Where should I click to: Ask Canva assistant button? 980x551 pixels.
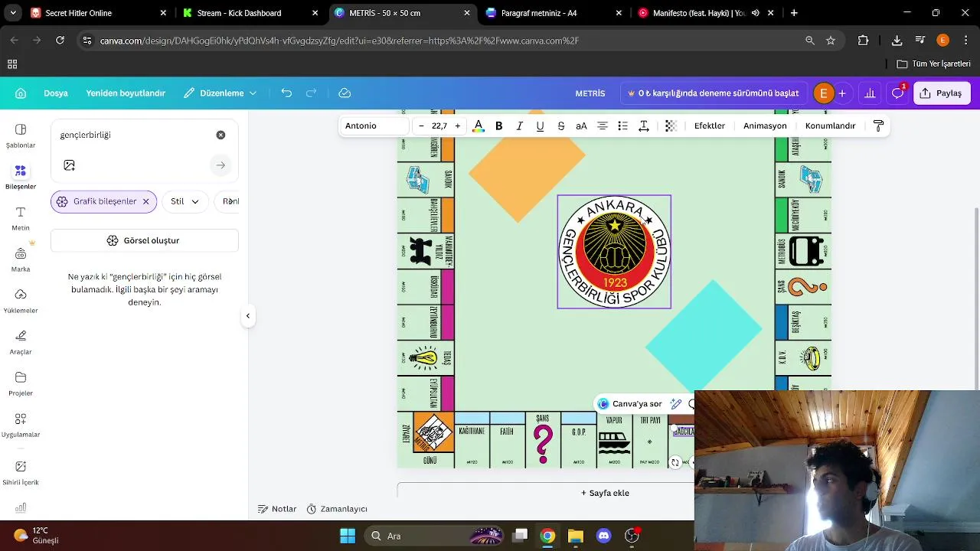[630, 403]
